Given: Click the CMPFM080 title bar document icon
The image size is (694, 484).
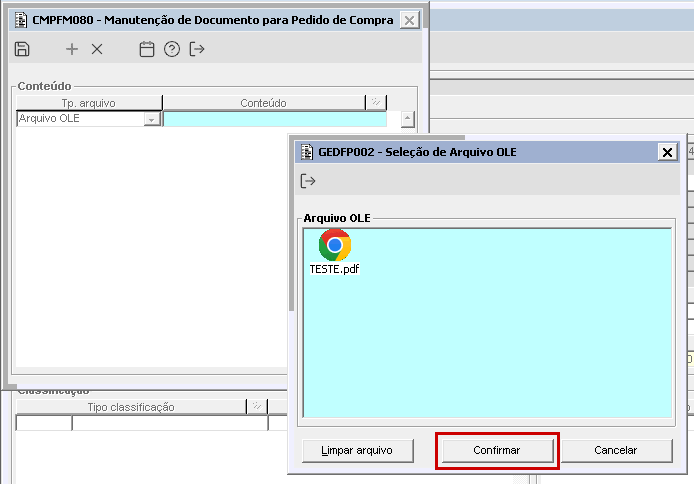Looking at the screenshot, I should point(21,20).
